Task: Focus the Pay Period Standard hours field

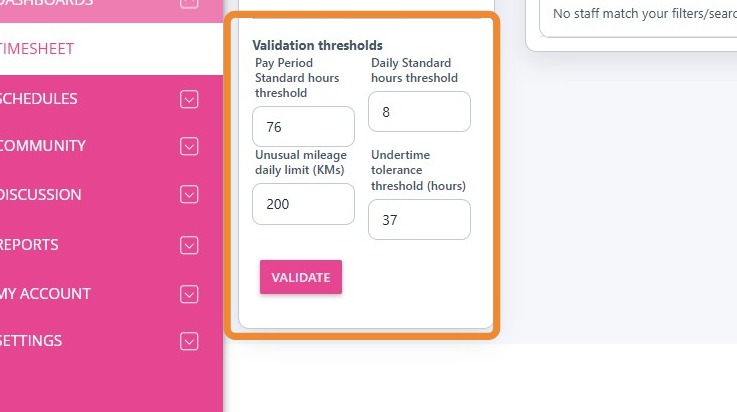Action: pyautogui.click(x=304, y=127)
